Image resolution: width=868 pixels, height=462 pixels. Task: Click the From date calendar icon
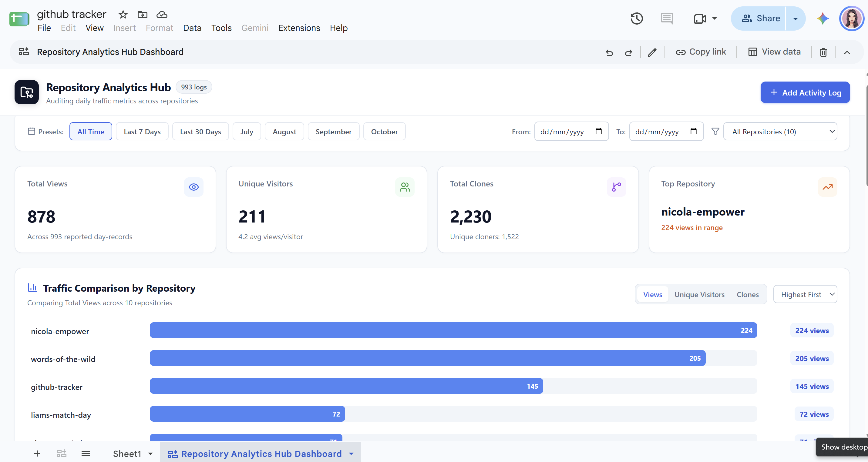click(598, 131)
